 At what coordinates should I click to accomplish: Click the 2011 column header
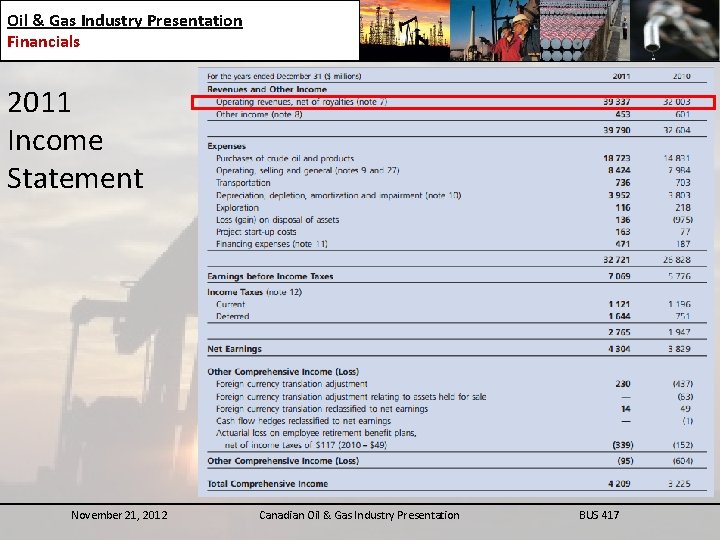pyautogui.click(x=621, y=76)
